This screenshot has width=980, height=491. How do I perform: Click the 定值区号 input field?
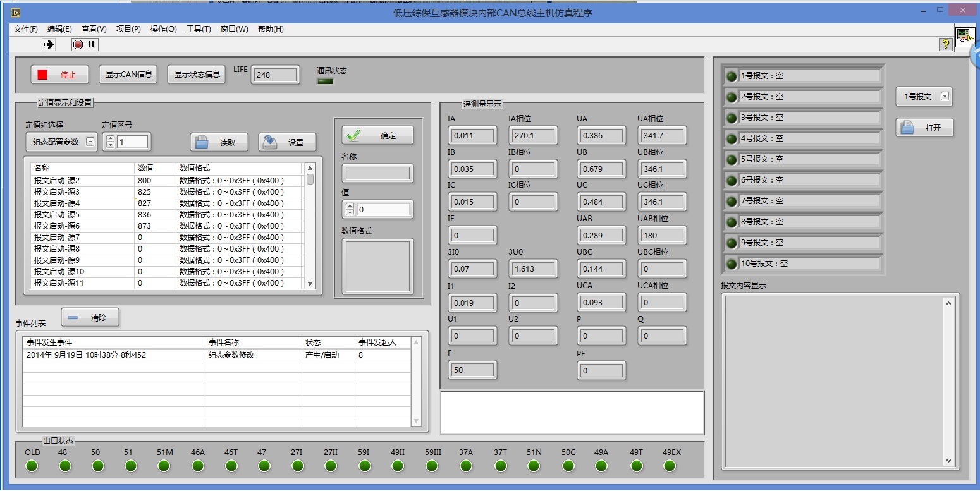132,142
